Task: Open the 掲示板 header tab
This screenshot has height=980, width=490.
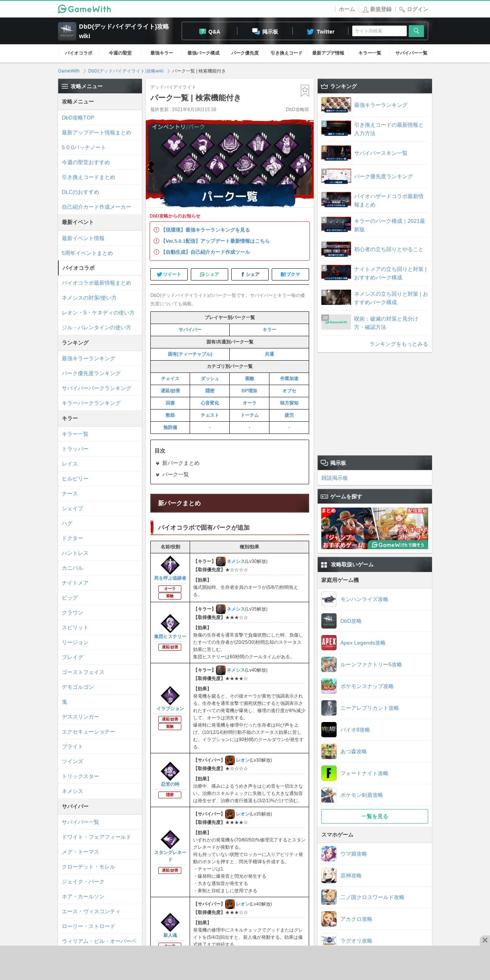Action: click(x=265, y=31)
